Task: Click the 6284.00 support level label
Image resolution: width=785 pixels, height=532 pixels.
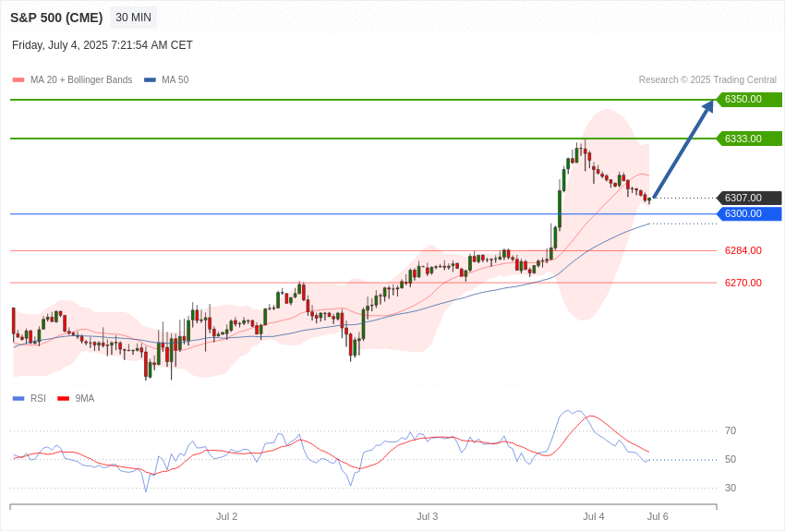Action: tap(743, 250)
